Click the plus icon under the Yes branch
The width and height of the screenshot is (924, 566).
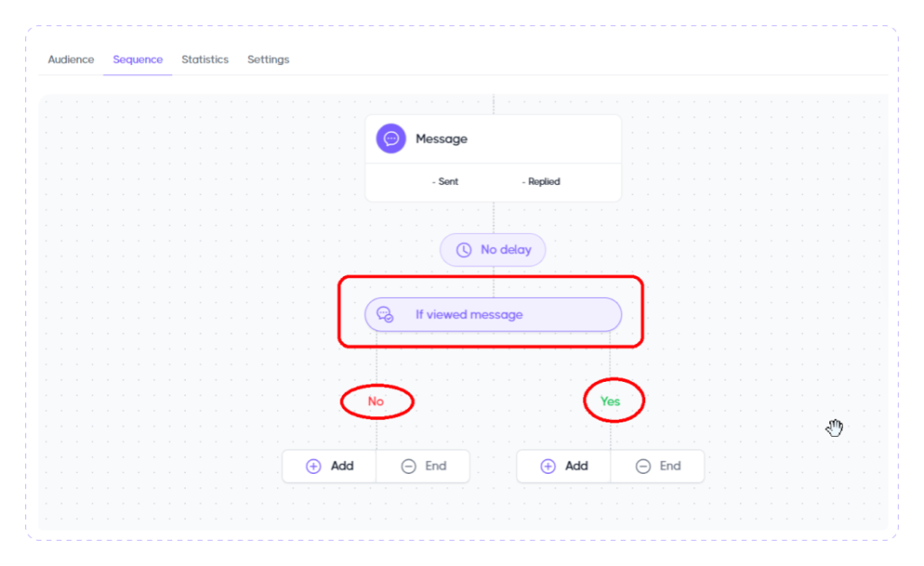[548, 467]
